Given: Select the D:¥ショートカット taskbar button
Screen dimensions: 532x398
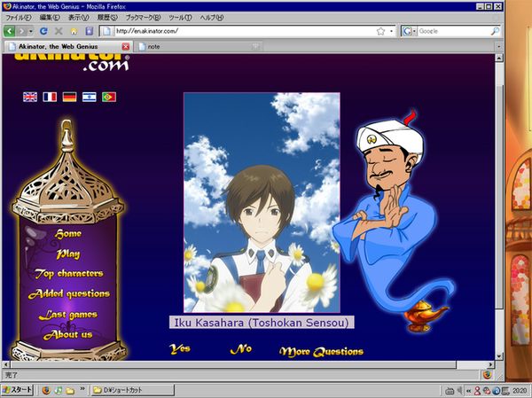Looking at the screenshot, I should tap(133, 390).
